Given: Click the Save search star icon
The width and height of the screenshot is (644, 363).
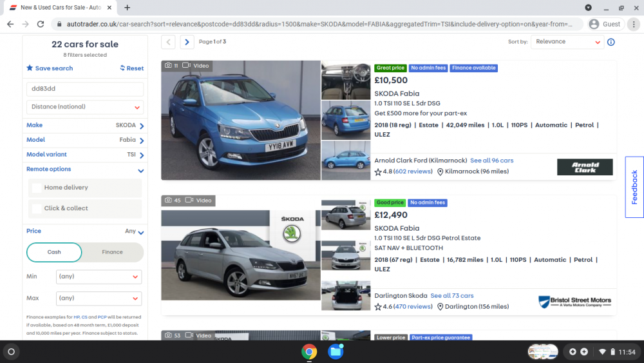Looking at the screenshot, I should 30,68.
